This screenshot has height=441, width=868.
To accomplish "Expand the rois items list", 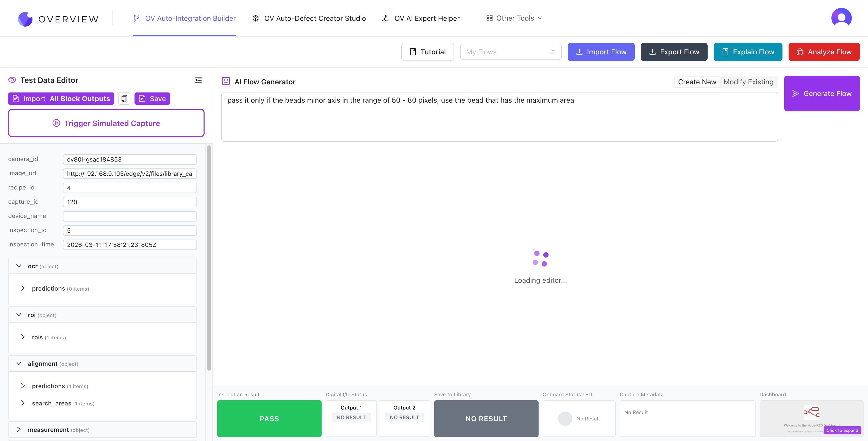I will (23, 337).
